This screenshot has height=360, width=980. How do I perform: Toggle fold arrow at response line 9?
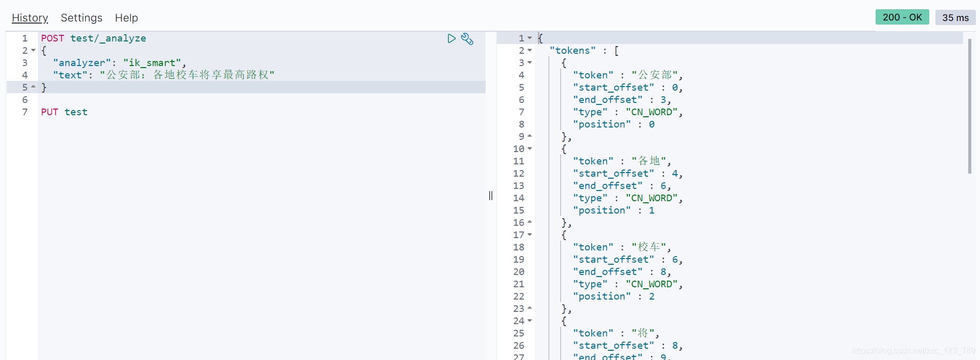(x=530, y=136)
